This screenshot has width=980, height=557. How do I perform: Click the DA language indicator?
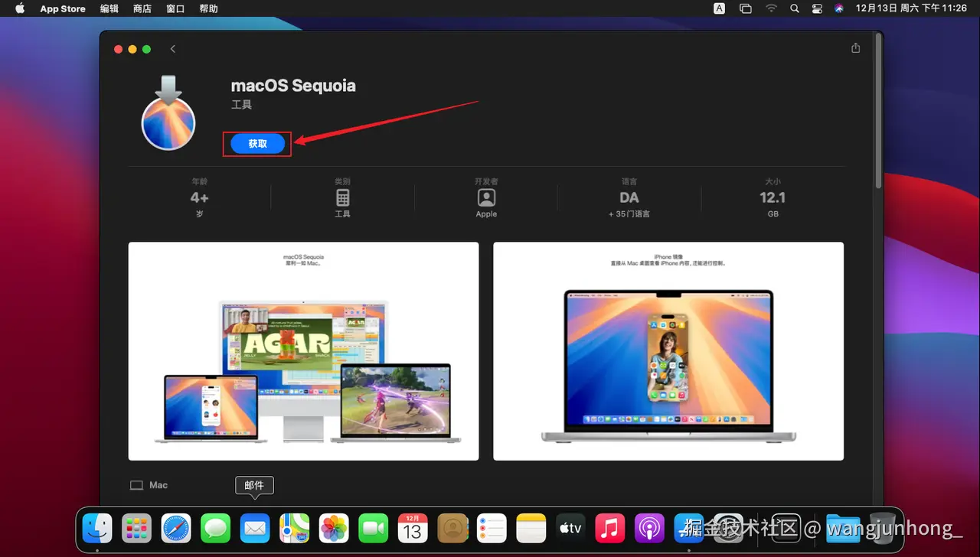(629, 197)
